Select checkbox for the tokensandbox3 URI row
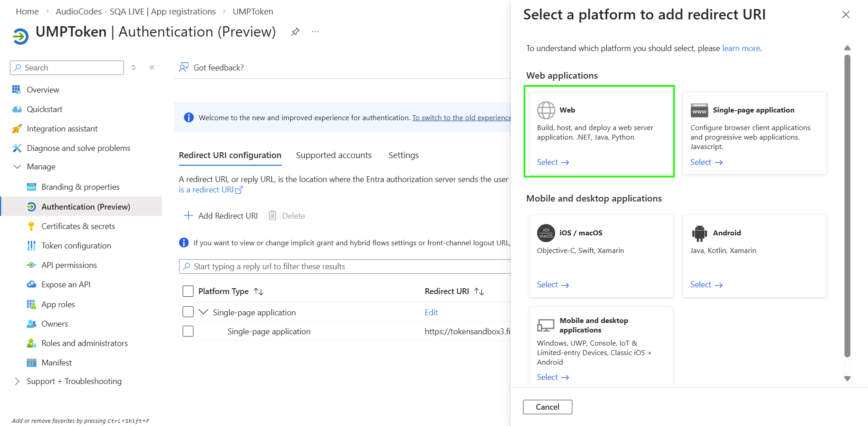 pyautogui.click(x=188, y=332)
